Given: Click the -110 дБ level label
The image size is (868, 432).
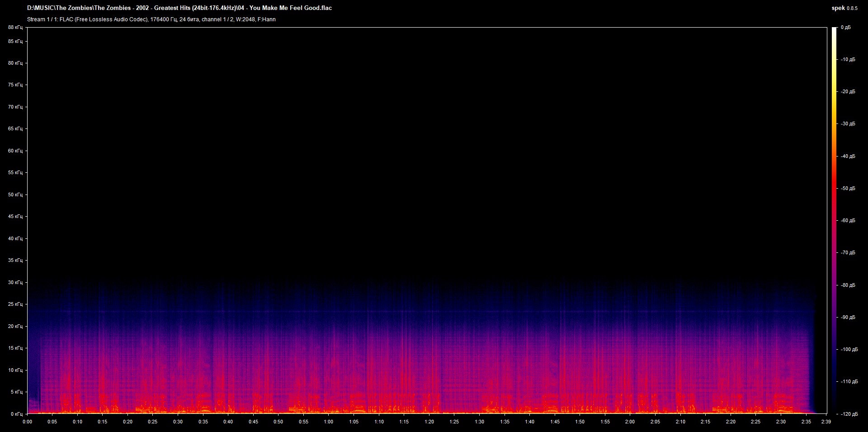Looking at the screenshot, I should [849, 381].
